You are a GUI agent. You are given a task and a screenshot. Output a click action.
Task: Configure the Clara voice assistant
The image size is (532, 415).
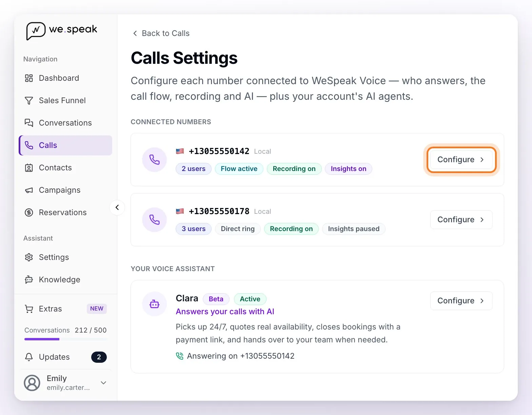[x=461, y=301]
